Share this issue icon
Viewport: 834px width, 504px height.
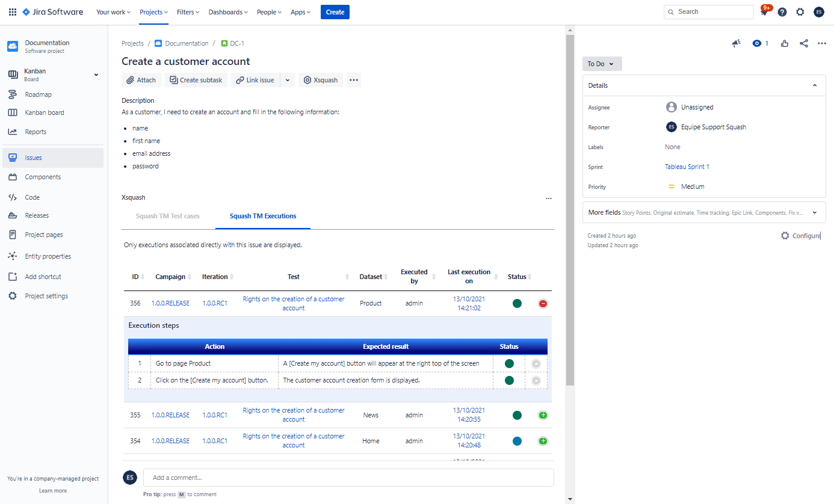pos(804,43)
